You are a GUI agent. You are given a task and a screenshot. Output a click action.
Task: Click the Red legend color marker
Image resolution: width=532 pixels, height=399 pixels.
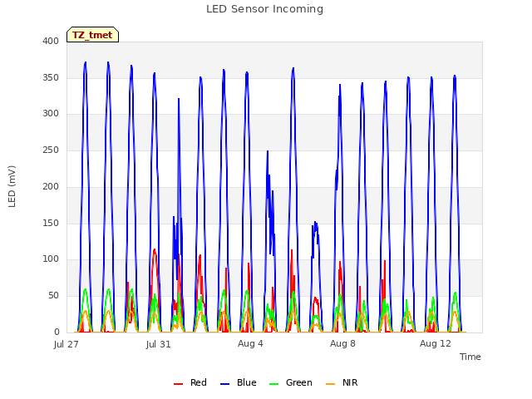[178, 384]
